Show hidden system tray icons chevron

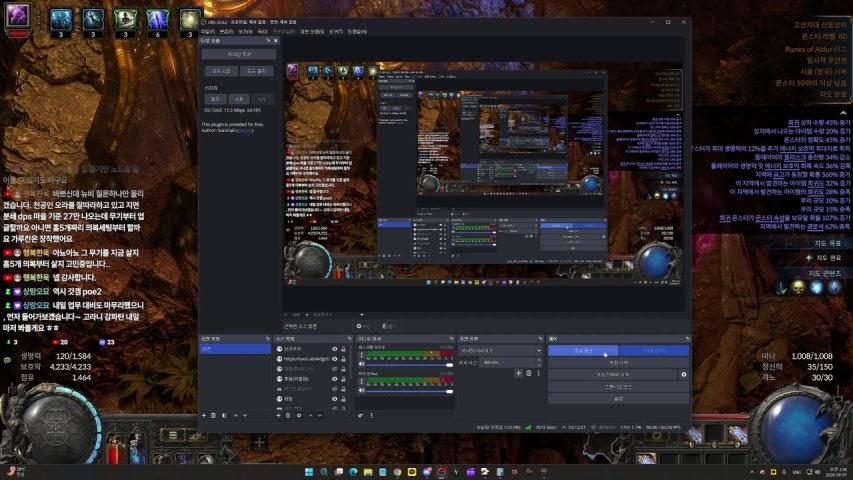pyautogui.click(x=752, y=471)
